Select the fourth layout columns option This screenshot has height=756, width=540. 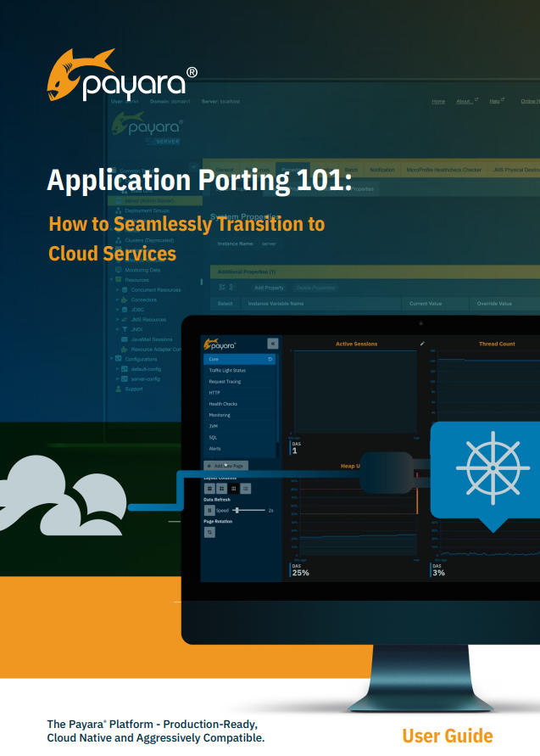246,489
